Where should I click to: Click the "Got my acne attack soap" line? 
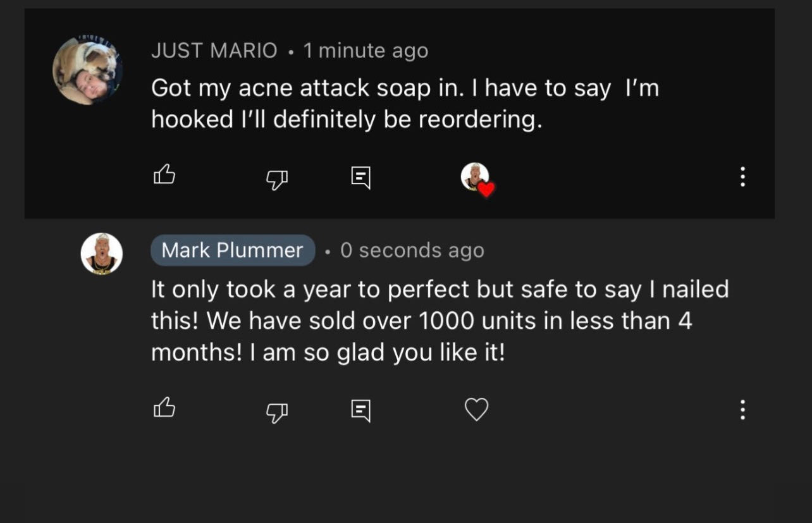tap(405, 88)
